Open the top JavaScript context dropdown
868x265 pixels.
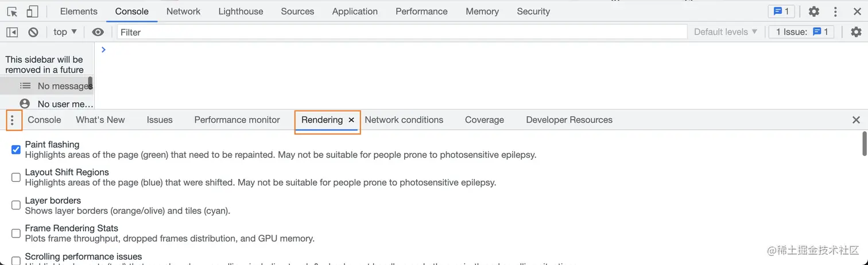tap(65, 32)
